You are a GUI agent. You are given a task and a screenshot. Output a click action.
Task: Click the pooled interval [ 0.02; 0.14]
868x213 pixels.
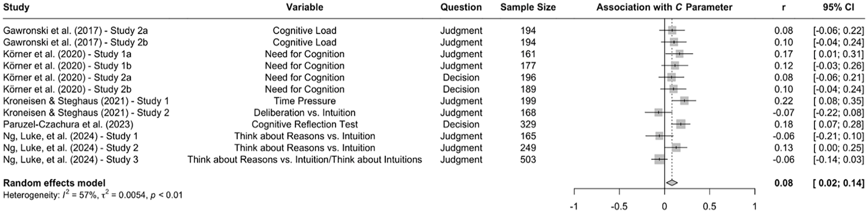[838, 183]
